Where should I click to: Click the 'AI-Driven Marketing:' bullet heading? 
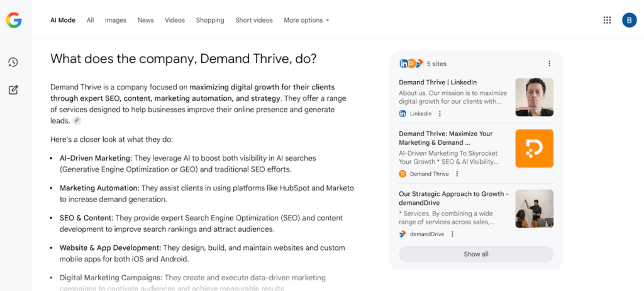click(96, 157)
